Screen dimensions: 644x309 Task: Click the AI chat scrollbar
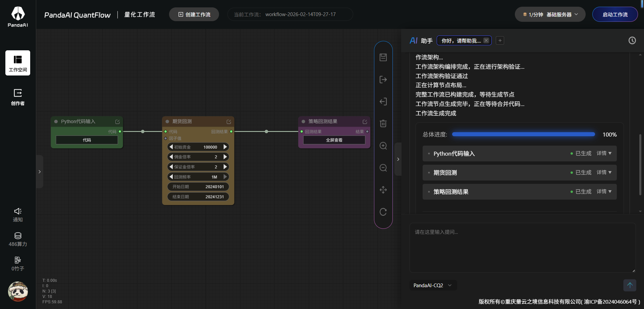coord(640,164)
